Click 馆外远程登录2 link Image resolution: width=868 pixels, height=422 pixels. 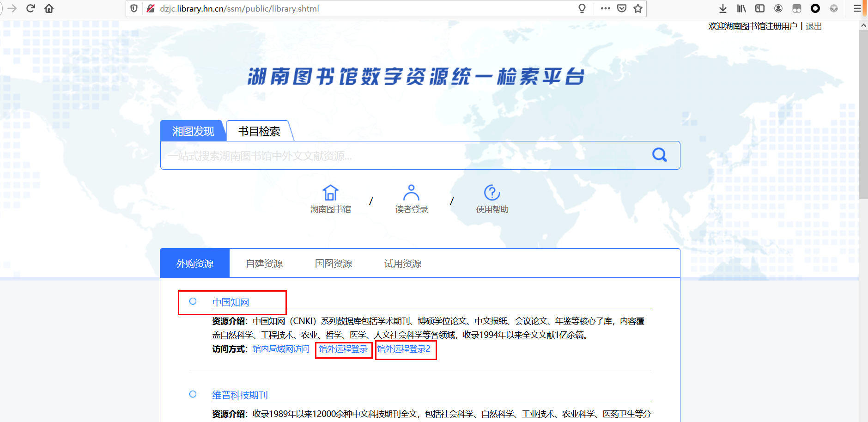404,349
